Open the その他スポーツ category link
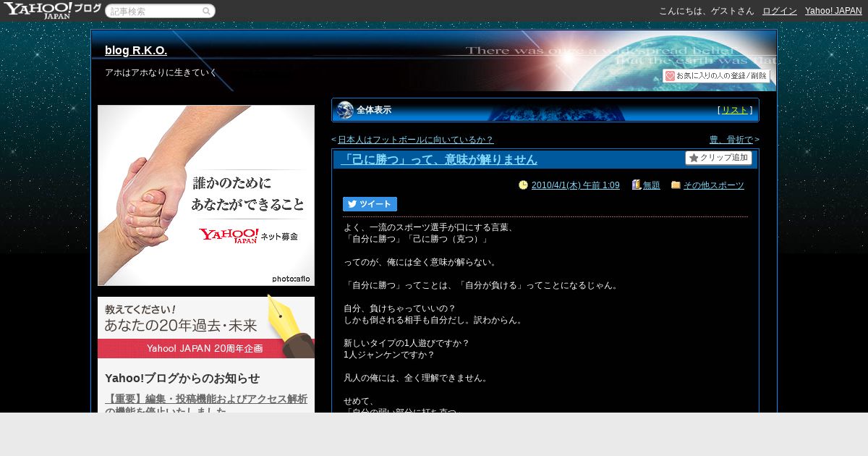Viewport: 868px width, 456px height. (x=714, y=185)
